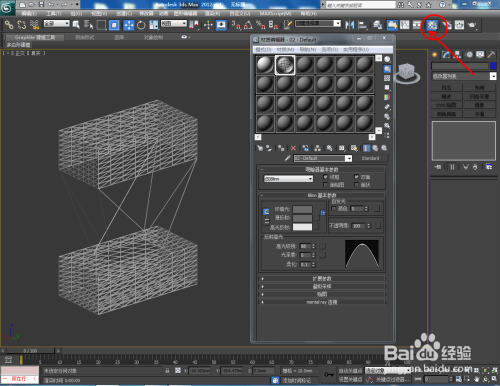Open the Utilities hammer tab in command panel

[491, 55]
